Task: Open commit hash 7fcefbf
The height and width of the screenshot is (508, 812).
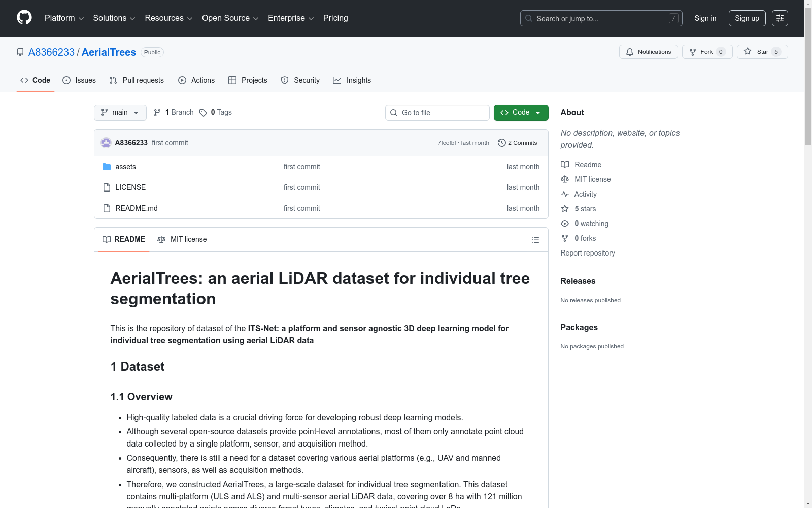Action: click(x=447, y=143)
